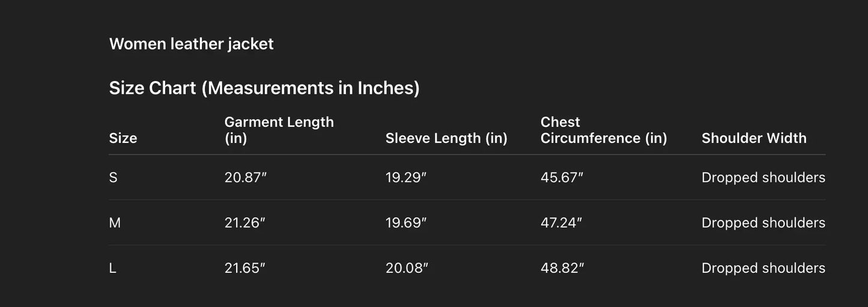Select the Shoulder Width column header
868x307 pixels.
point(754,138)
